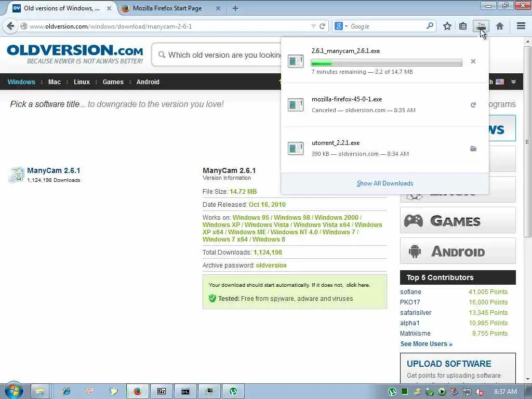Image resolution: width=532 pixels, height=399 pixels.
Task: Open a new tab with the plus button
Action: [x=235, y=8]
